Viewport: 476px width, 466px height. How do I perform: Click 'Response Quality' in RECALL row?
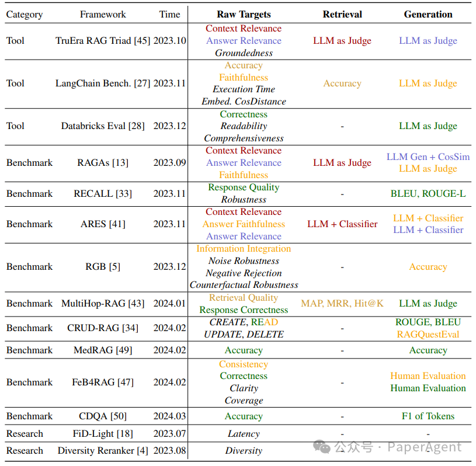(x=244, y=187)
